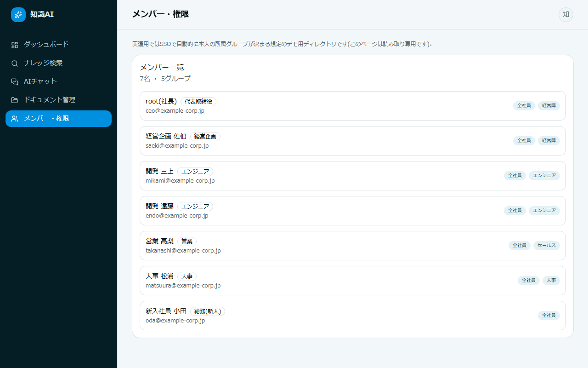588x368 pixels.
Task: Click the people icon beside メンバー・権限
Action: tap(15, 119)
